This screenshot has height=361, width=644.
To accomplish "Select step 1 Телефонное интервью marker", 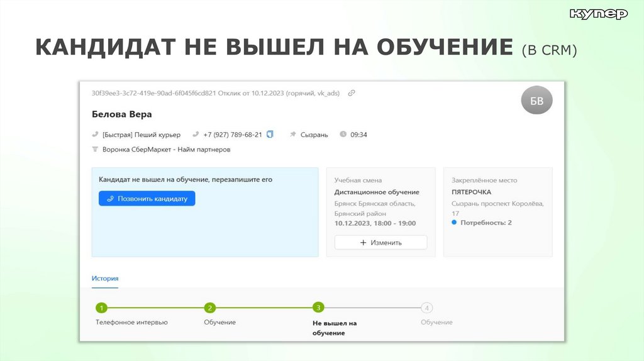I will (x=101, y=308).
